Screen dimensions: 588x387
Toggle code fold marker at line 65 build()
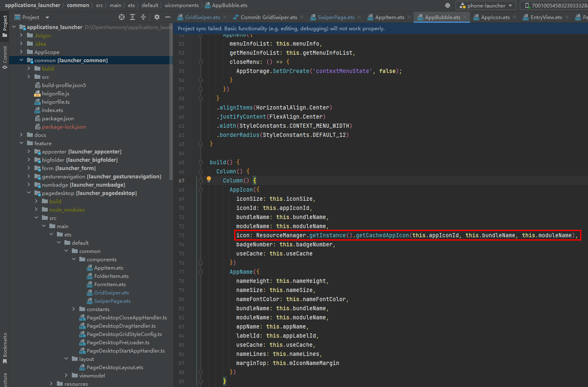pos(201,162)
